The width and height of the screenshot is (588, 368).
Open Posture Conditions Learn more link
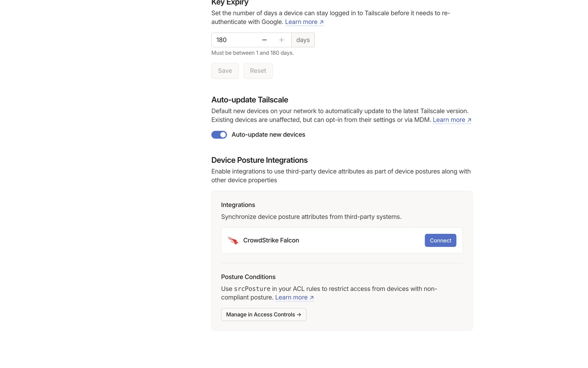(x=291, y=297)
